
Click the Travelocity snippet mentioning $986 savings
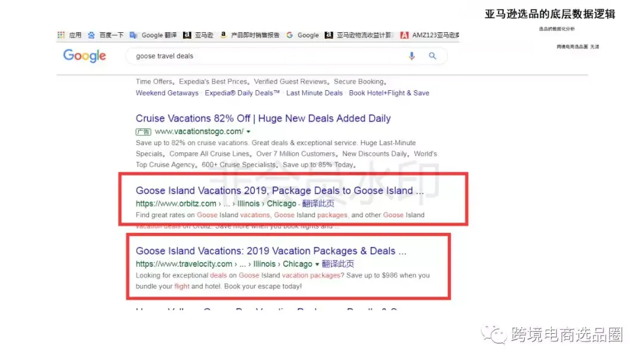point(283,281)
